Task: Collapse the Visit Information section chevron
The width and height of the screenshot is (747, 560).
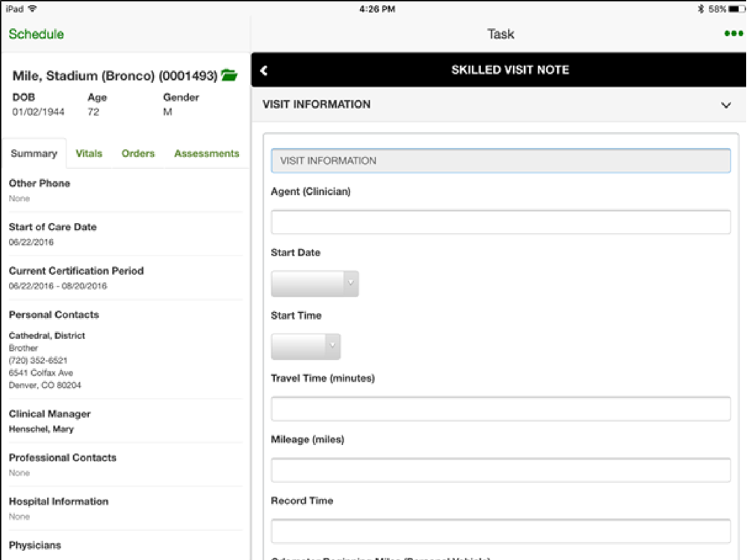Action: [725, 105]
